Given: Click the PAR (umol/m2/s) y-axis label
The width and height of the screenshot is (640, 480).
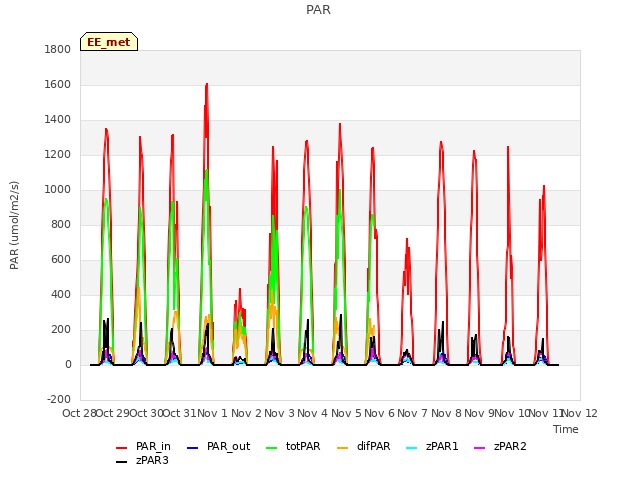Looking at the screenshot, I should point(14,225).
